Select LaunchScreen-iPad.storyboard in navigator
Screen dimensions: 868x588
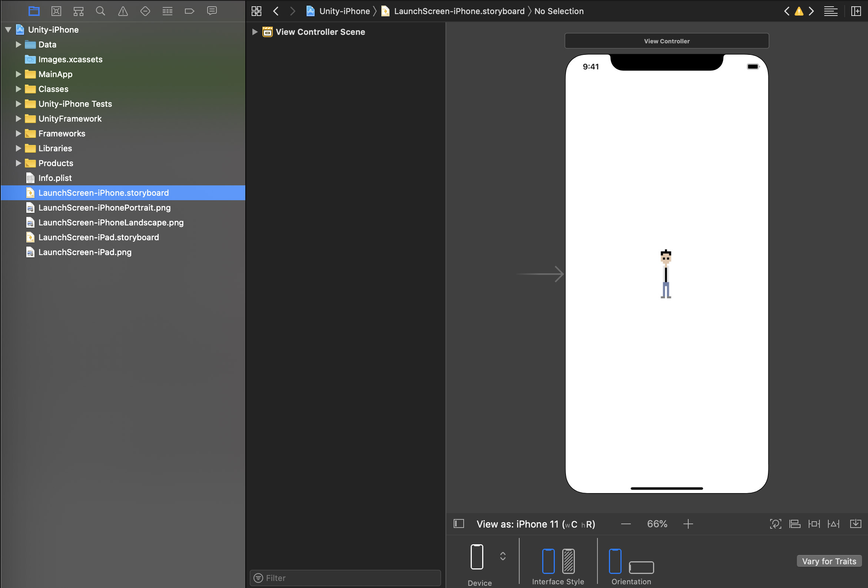tap(99, 237)
